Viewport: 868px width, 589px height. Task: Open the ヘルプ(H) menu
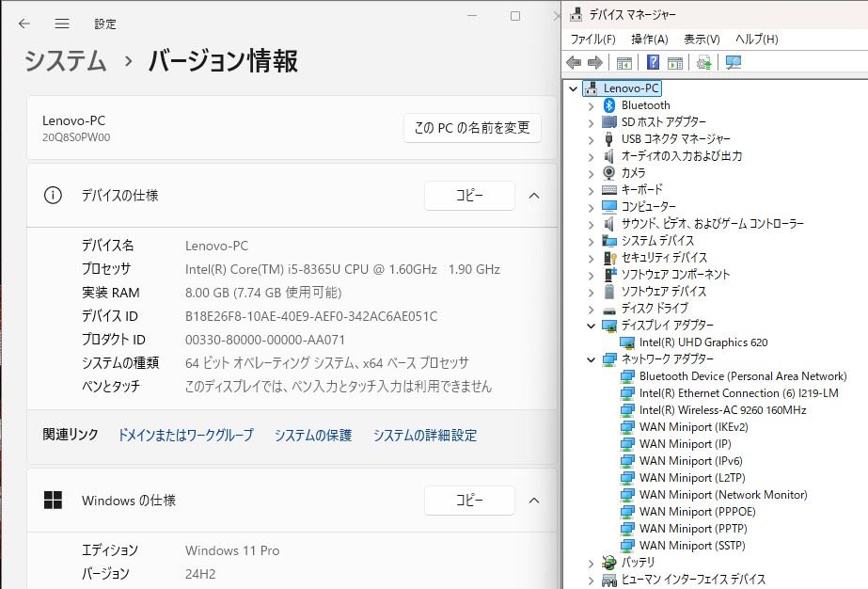(x=757, y=40)
